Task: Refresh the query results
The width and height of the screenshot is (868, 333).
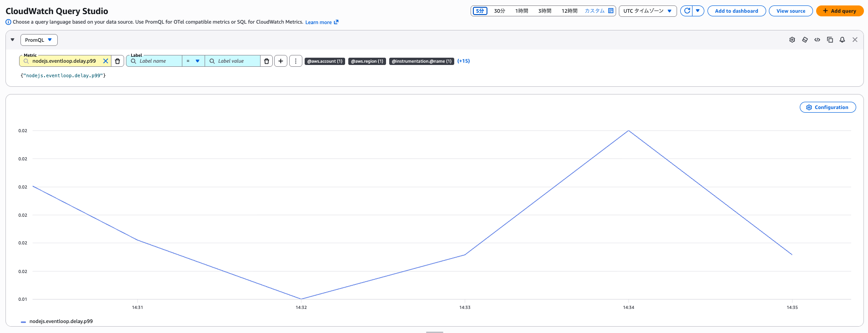Action: (687, 11)
